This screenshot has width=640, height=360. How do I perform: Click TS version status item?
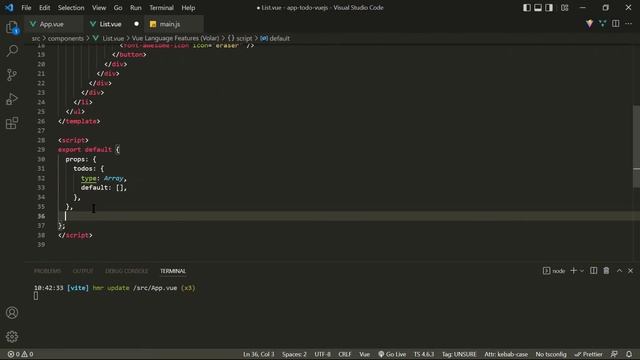pyautogui.click(x=424, y=354)
